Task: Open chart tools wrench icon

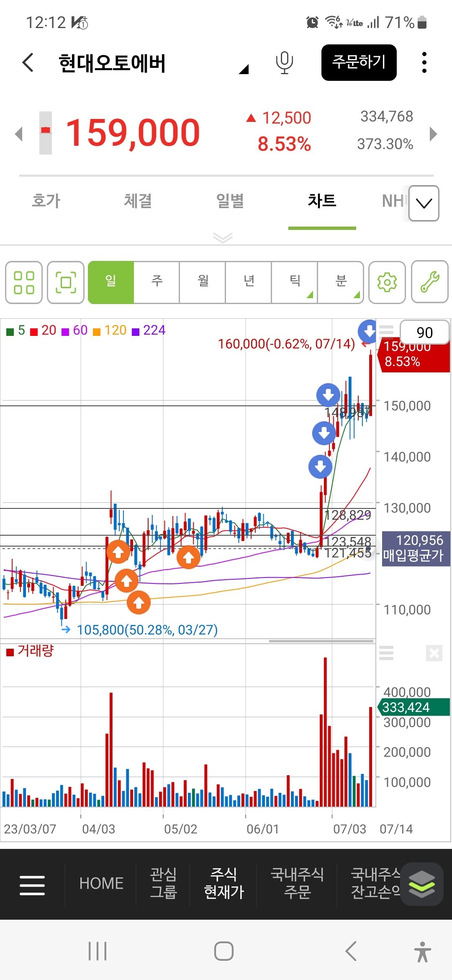Action: (430, 282)
